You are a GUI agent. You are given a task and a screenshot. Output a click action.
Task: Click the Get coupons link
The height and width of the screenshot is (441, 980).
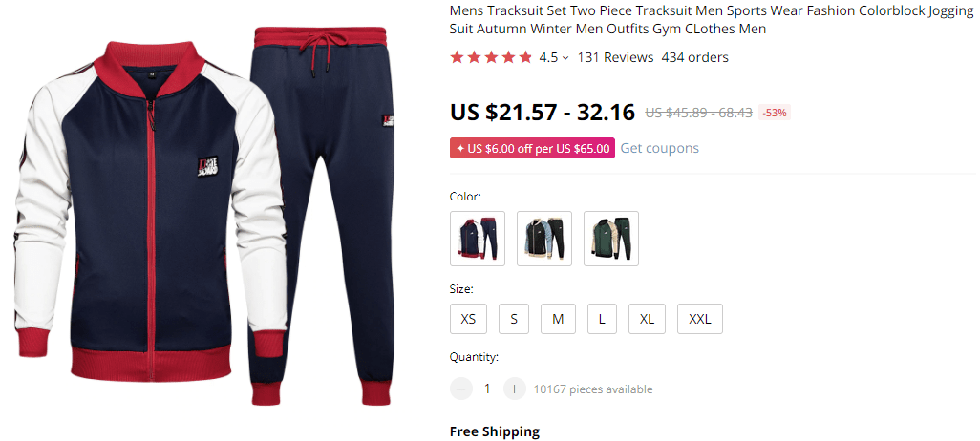pyautogui.click(x=659, y=148)
